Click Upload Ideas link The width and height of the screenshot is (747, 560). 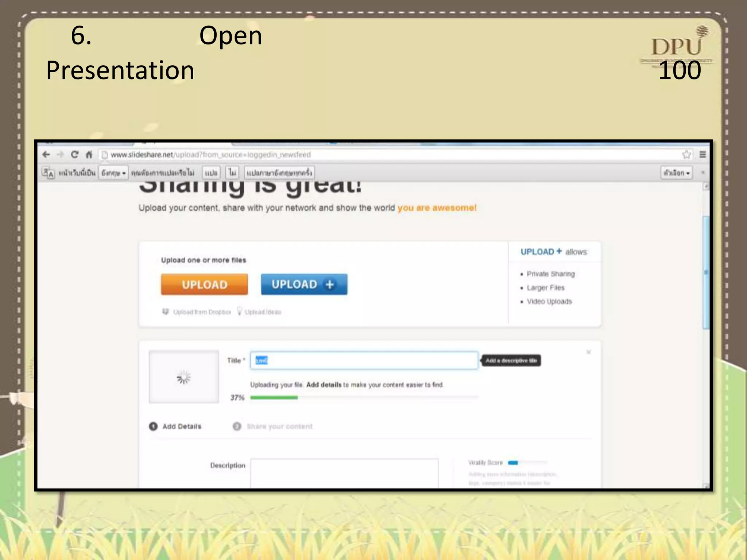click(x=263, y=312)
